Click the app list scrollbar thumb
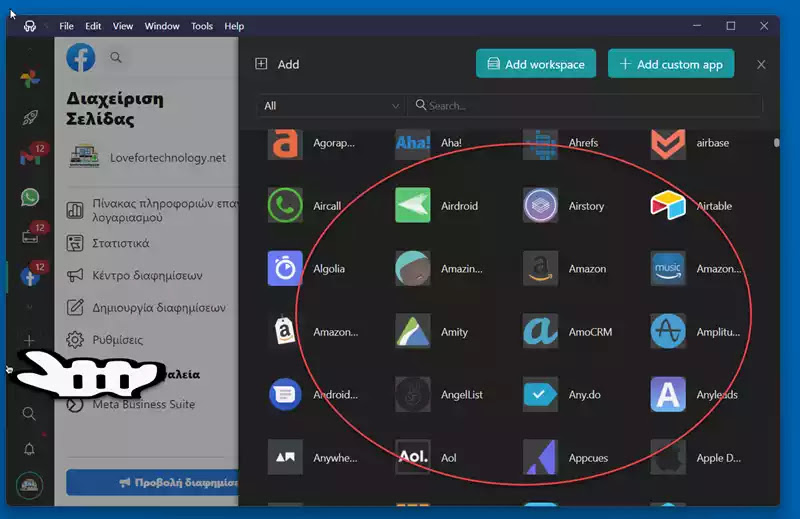 (777, 143)
